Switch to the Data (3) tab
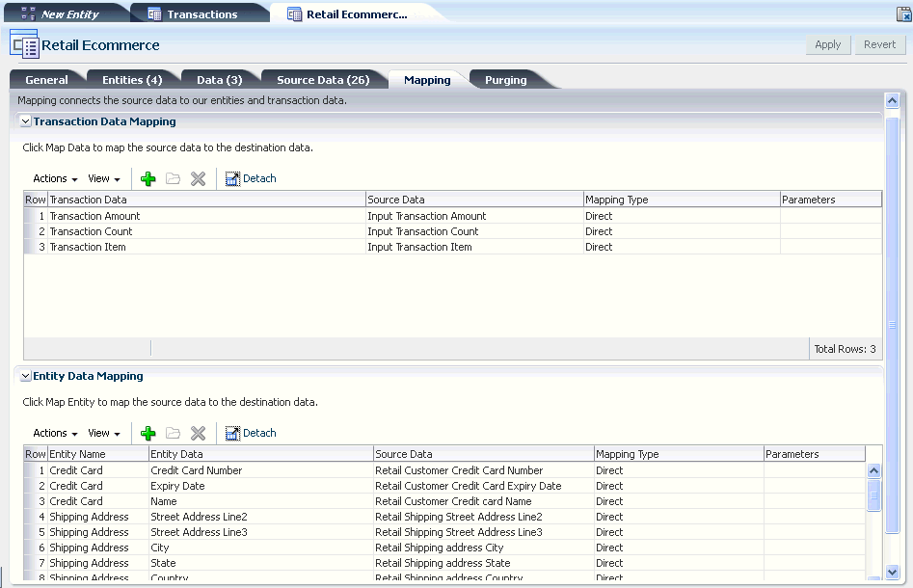This screenshot has height=588, width=913. click(x=220, y=80)
